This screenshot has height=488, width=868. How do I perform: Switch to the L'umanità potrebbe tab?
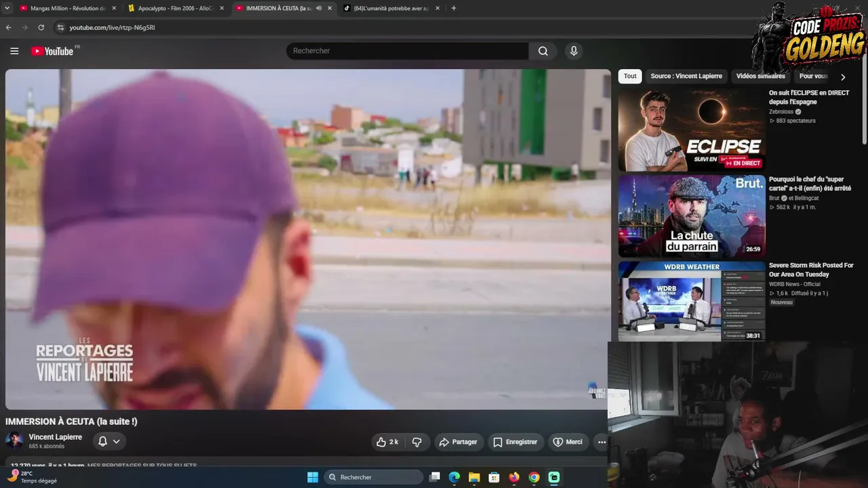tap(391, 8)
